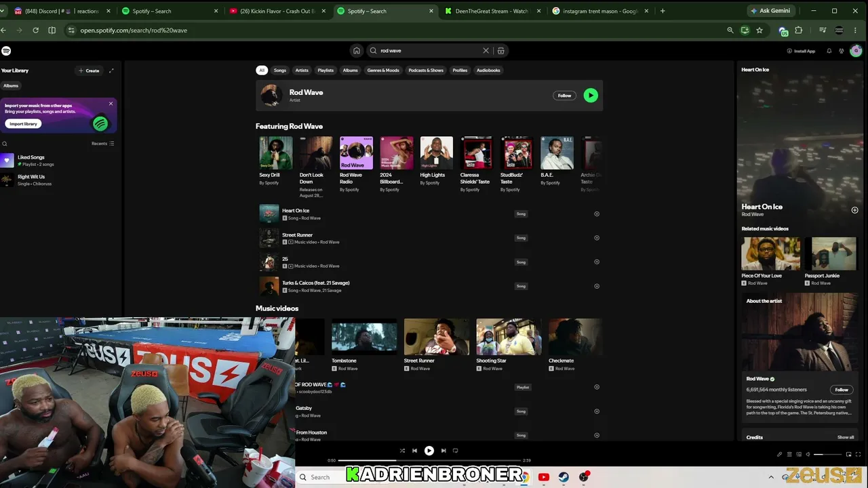Toggle shuffle in the player bar
Image resolution: width=868 pixels, height=488 pixels.
pos(402,451)
